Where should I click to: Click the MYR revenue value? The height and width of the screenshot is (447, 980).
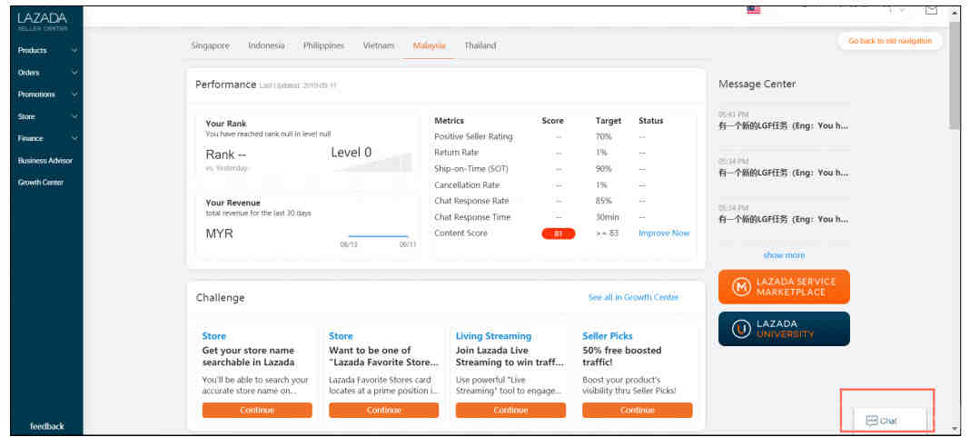coord(220,233)
